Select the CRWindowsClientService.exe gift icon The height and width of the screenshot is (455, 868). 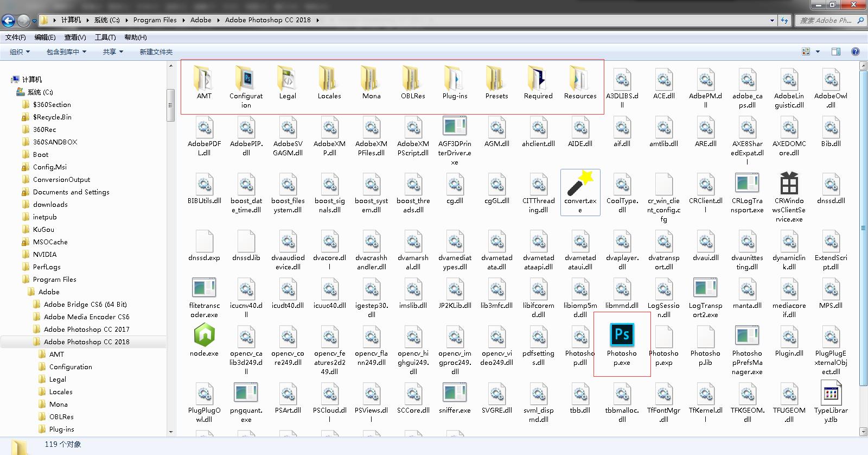coord(789,184)
